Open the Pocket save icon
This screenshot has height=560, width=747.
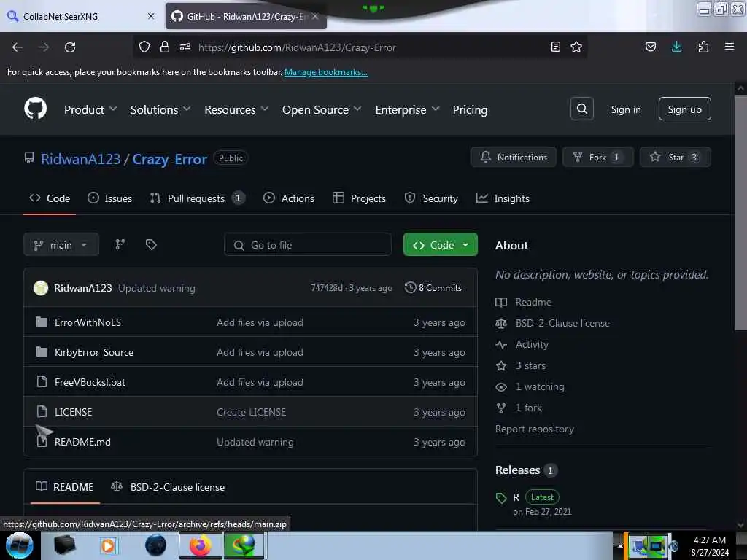pyautogui.click(x=650, y=47)
